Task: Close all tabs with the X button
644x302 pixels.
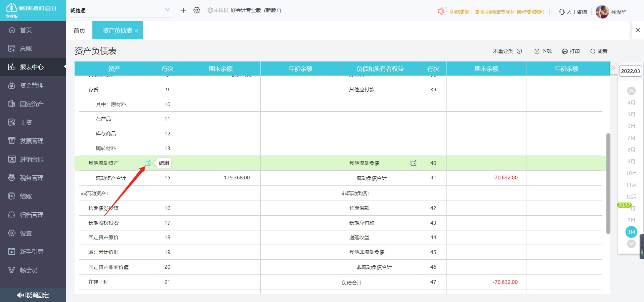Action: pos(638,30)
